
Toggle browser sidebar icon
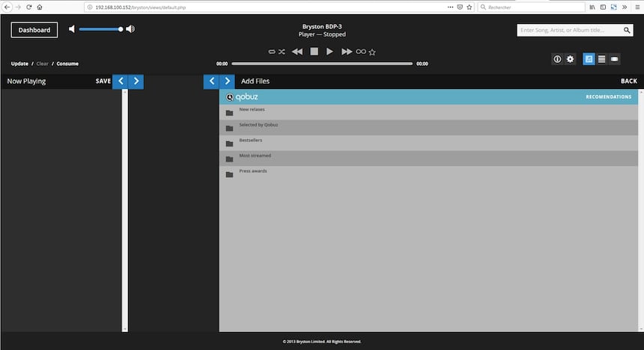[603, 7]
